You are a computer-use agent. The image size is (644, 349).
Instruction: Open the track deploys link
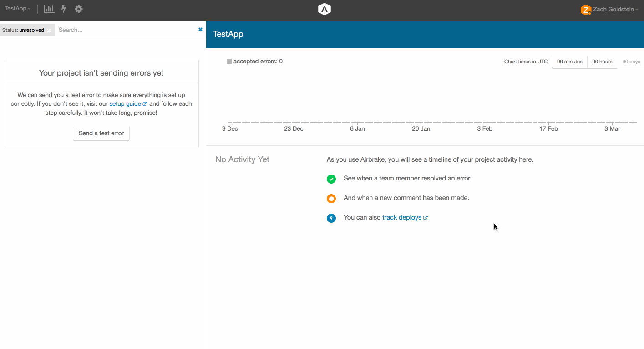(405, 218)
